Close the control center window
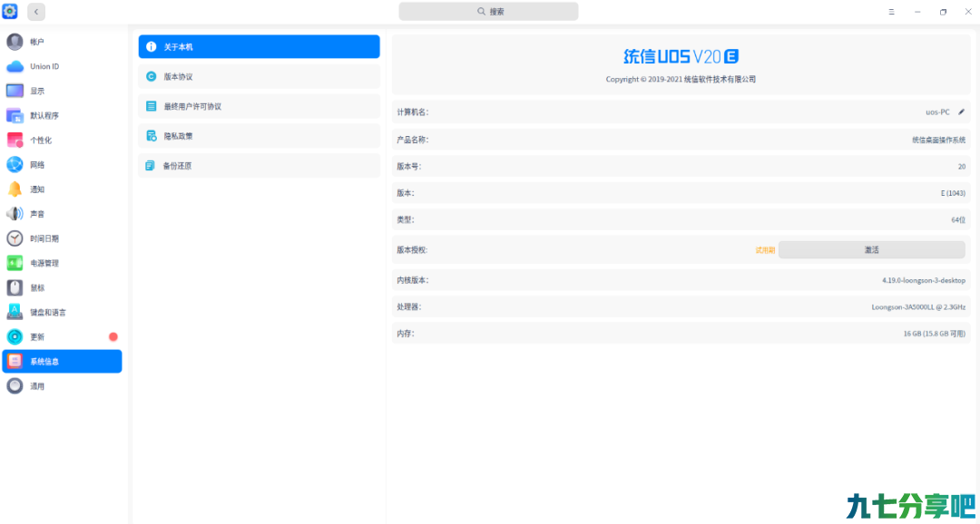The width and height of the screenshot is (980, 524). 968,11
